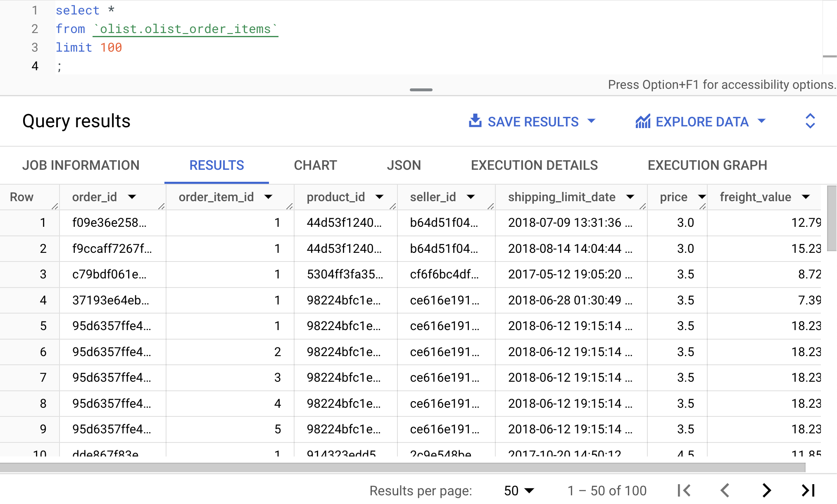Jump to last results page icon
The height and width of the screenshot is (504, 837).
pos(808,490)
